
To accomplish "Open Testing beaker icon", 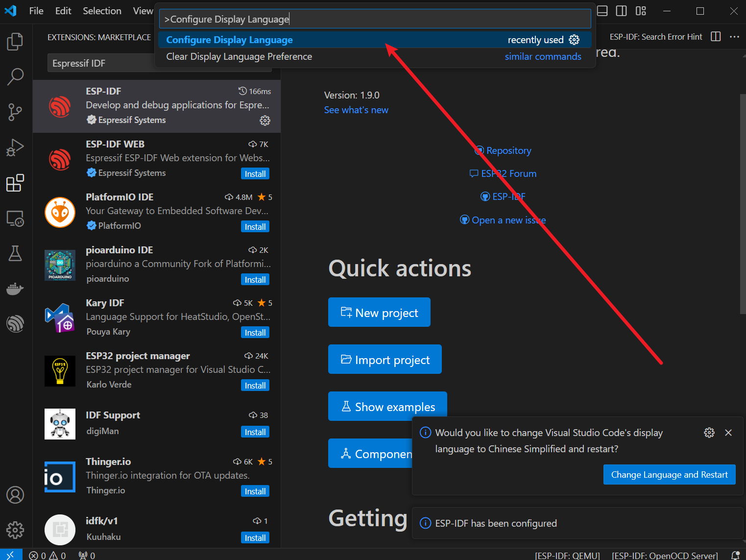I will click(x=15, y=253).
